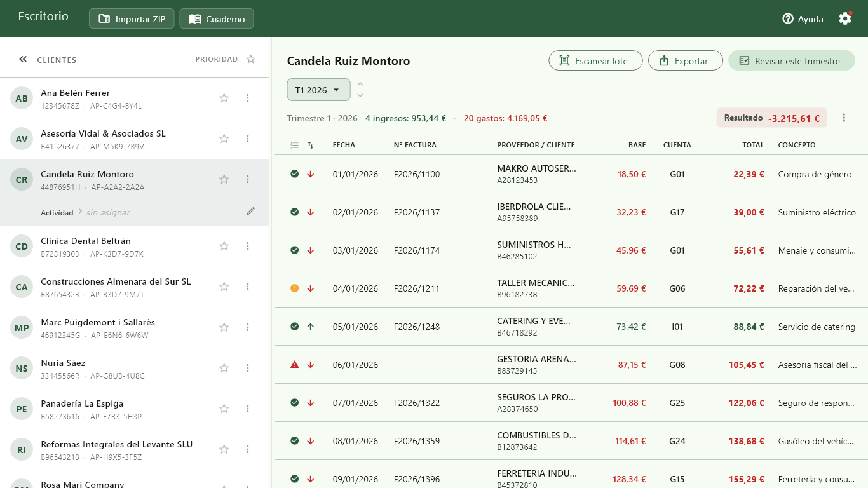Collapse the Clientes sidebar with double chevron
Screen dimensions: 868x488
click(23, 59)
